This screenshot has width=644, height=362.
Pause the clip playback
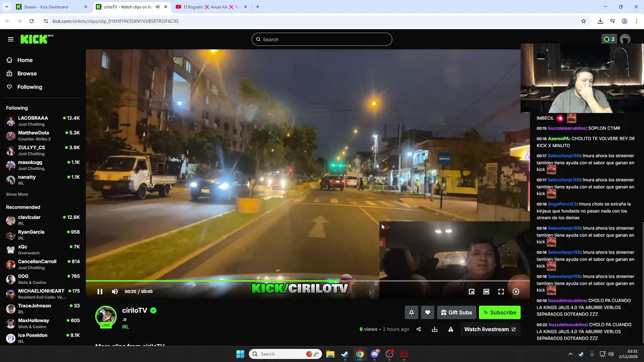coord(100,292)
